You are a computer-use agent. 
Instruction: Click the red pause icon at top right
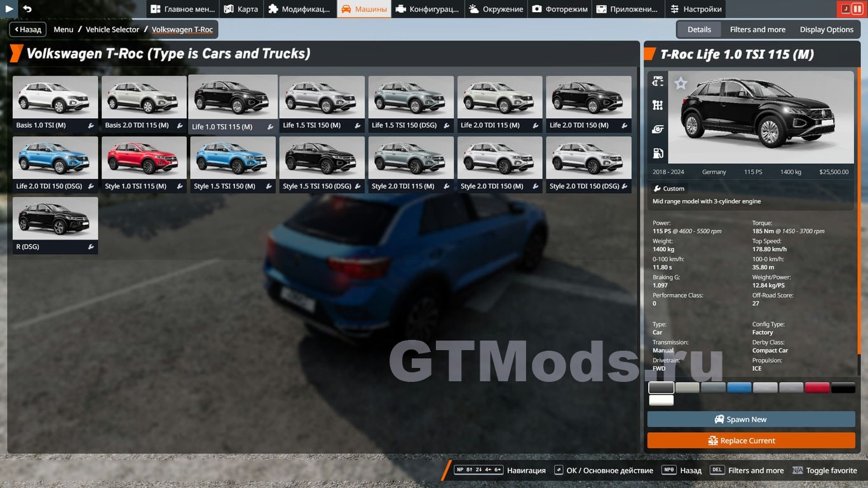[x=857, y=9]
